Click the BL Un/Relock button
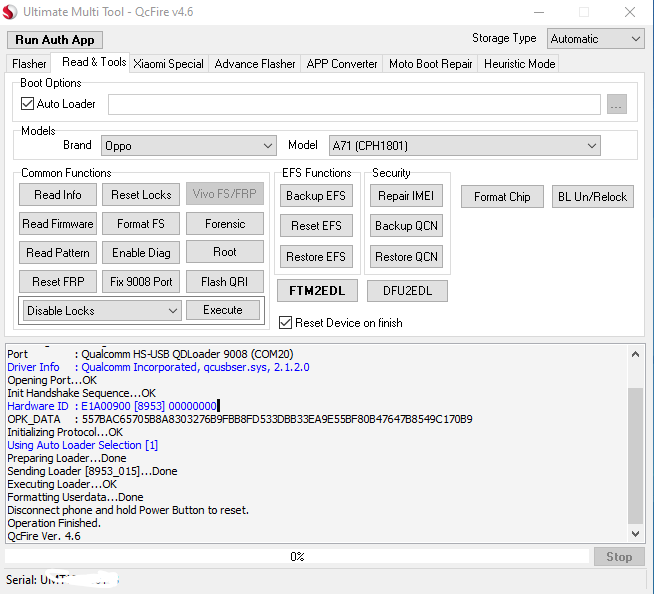654x594 pixels. tap(593, 196)
